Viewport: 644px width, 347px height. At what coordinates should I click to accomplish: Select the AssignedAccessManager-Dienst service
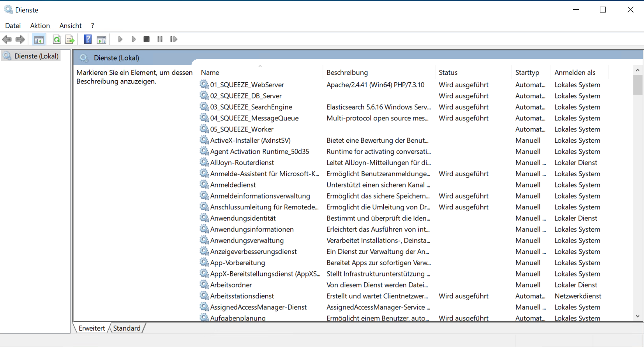click(x=259, y=307)
